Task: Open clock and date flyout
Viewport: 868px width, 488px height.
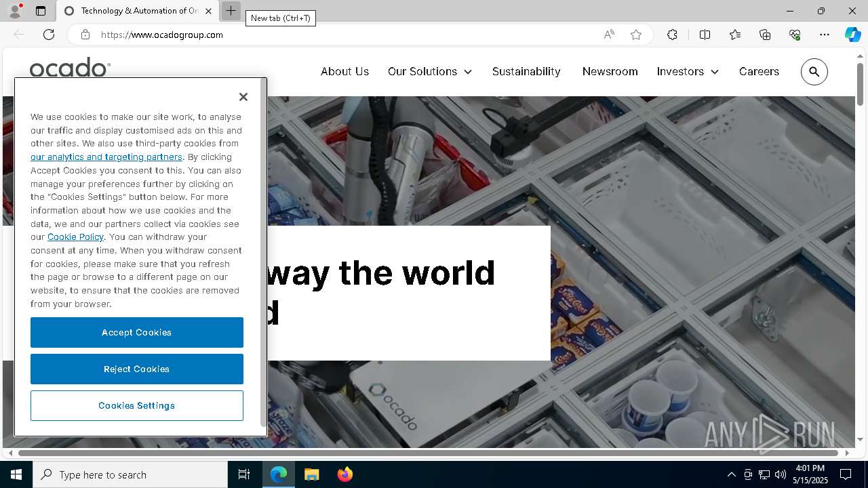Action: point(810,474)
